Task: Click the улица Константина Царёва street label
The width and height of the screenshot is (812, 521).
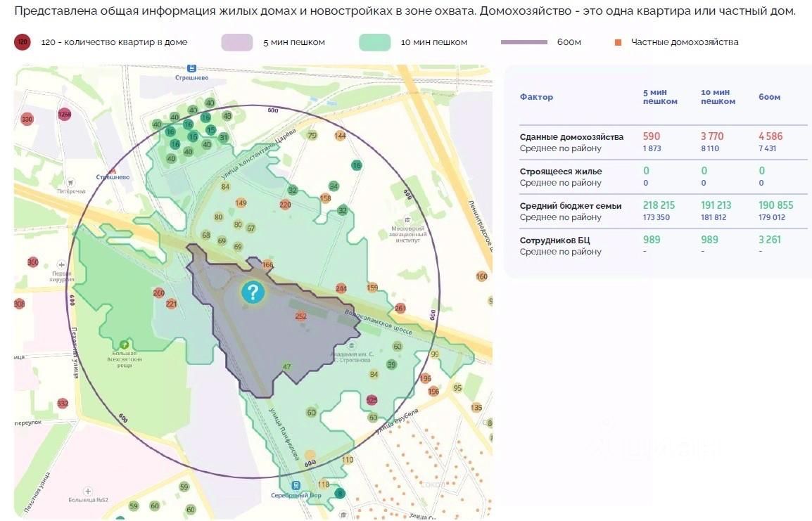Action: pos(258,154)
